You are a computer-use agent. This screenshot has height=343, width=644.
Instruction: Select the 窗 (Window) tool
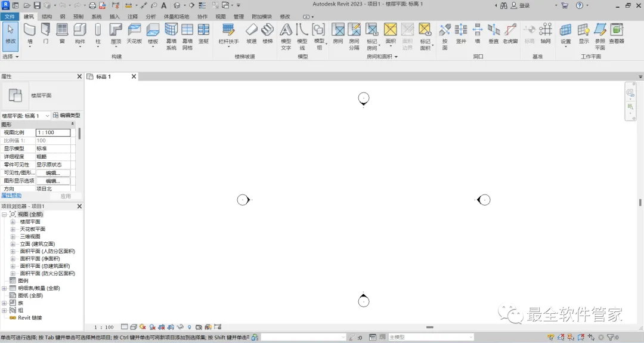62,34
